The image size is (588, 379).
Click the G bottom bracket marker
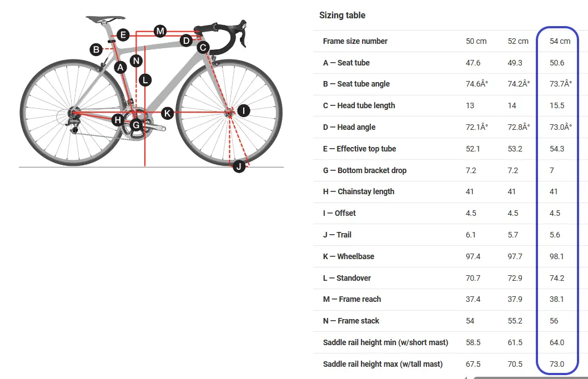coord(136,125)
